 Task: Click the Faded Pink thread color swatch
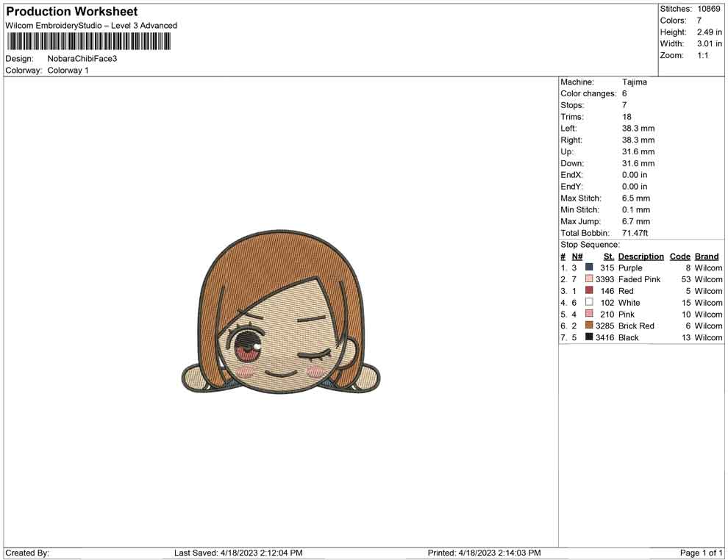tap(589, 279)
